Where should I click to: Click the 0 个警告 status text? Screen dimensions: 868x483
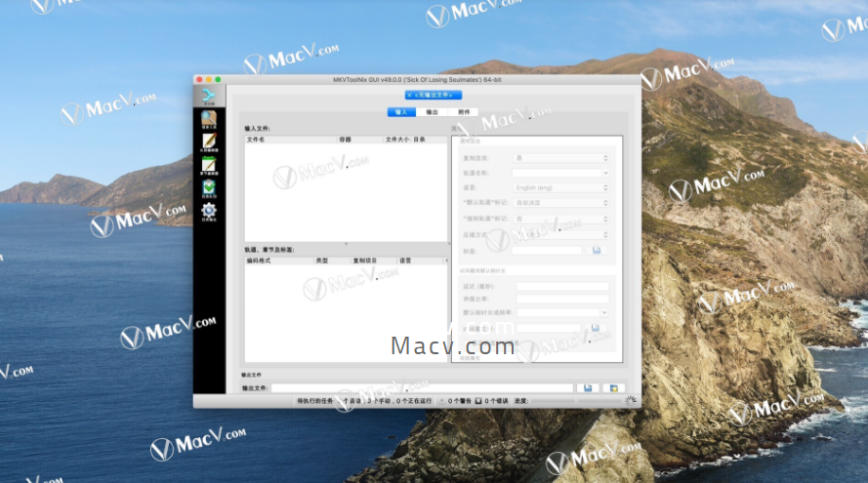[460, 401]
